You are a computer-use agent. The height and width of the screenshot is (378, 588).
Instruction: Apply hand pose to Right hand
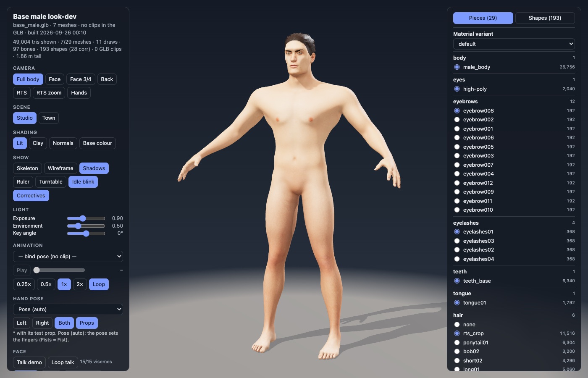click(42, 323)
